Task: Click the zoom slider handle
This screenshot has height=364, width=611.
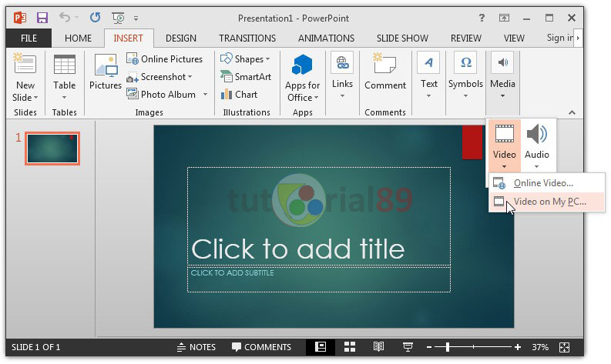Action: (448, 347)
